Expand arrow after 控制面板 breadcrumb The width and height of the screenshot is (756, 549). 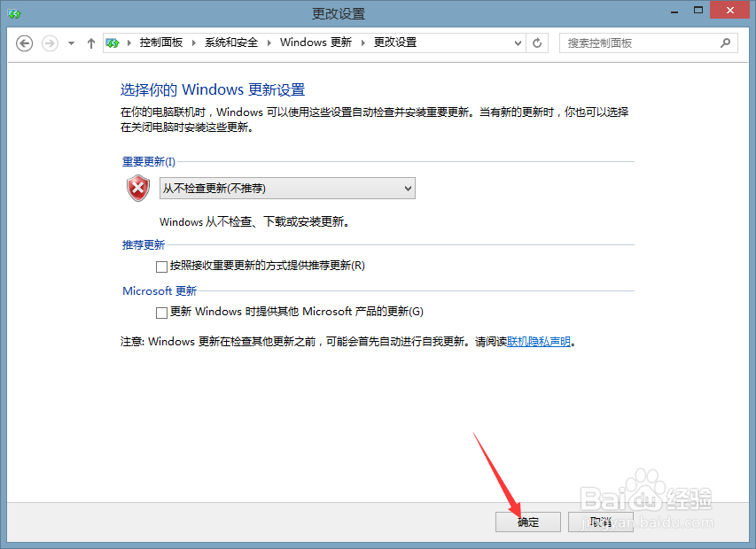(x=194, y=43)
